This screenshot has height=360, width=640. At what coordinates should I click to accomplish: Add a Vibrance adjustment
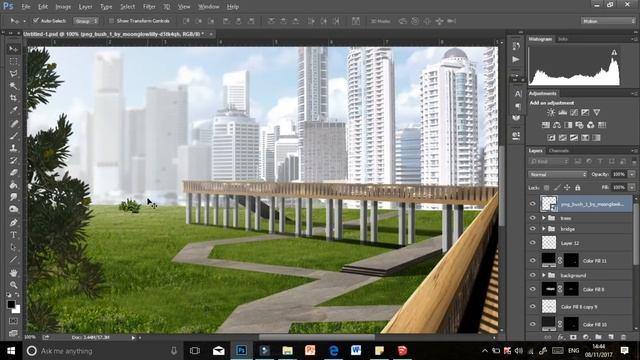(597, 112)
